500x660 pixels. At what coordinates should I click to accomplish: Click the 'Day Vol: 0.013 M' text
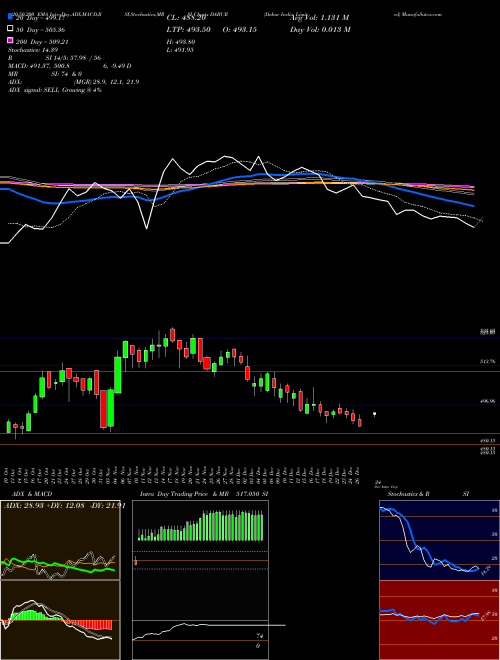[320, 29]
